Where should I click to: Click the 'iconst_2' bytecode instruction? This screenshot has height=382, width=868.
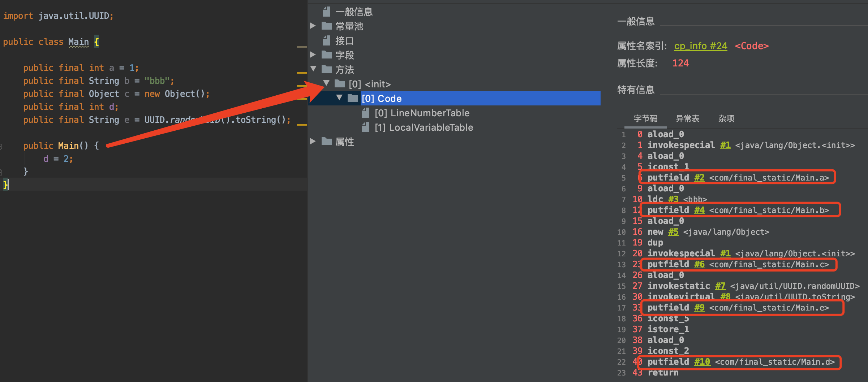point(668,351)
